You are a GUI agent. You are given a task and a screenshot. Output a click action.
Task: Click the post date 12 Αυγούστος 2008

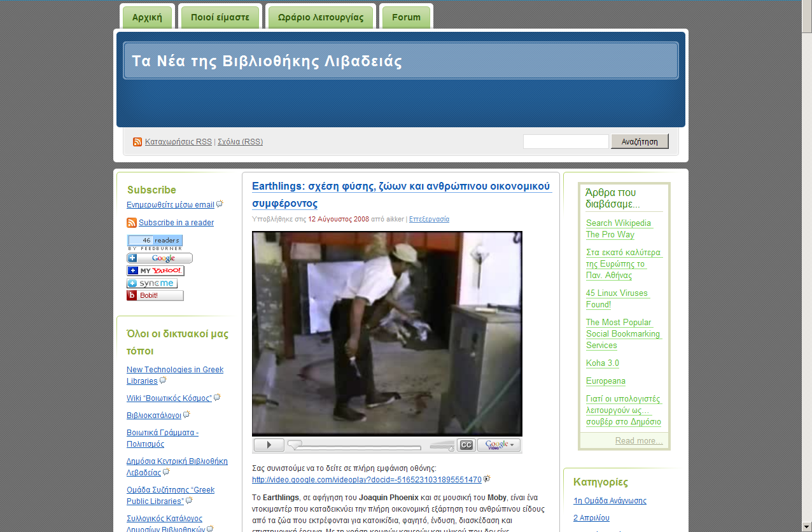coord(339,219)
